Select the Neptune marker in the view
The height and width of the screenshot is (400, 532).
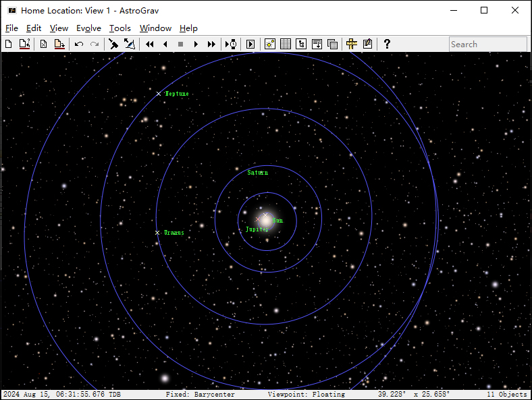(159, 94)
